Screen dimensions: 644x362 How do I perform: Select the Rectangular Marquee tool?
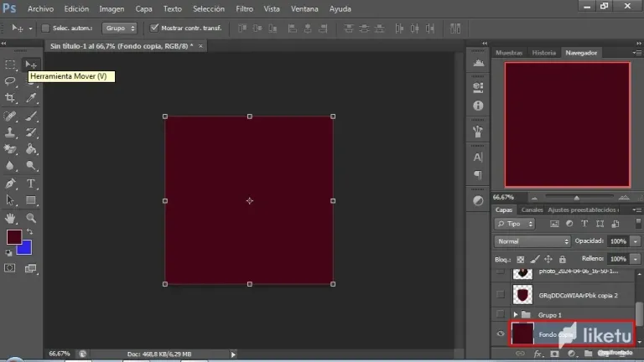(x=10, y=65)
